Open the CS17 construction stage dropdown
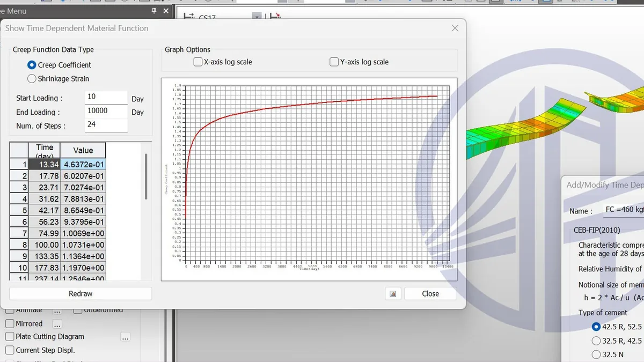The image size is (644, 362). pos(257,17)
